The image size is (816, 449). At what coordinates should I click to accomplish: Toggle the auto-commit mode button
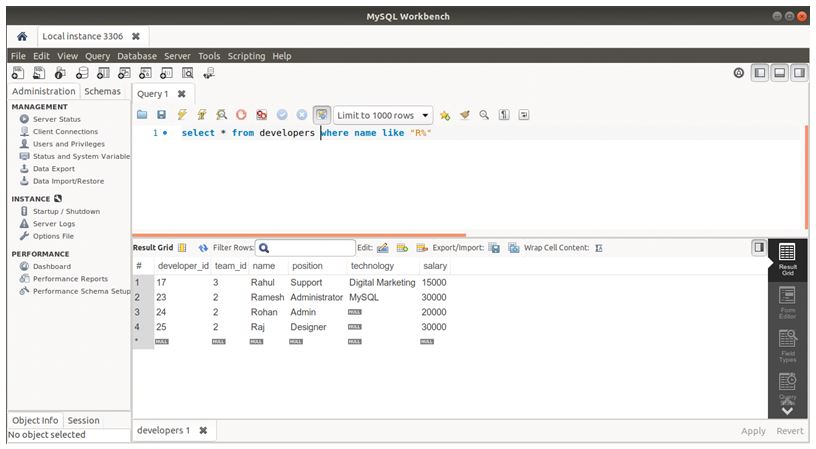coord(322,115)
